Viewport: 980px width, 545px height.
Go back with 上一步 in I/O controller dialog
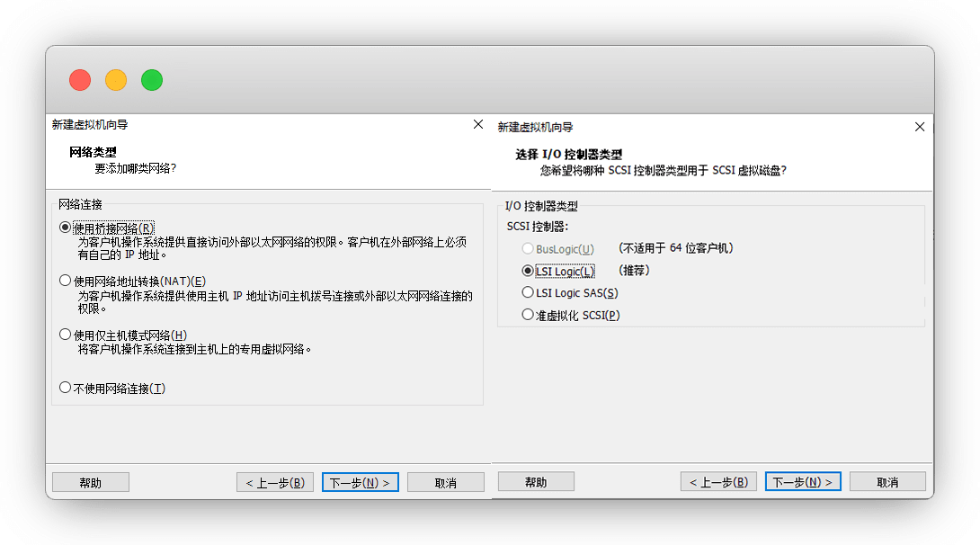coord(718,482)
